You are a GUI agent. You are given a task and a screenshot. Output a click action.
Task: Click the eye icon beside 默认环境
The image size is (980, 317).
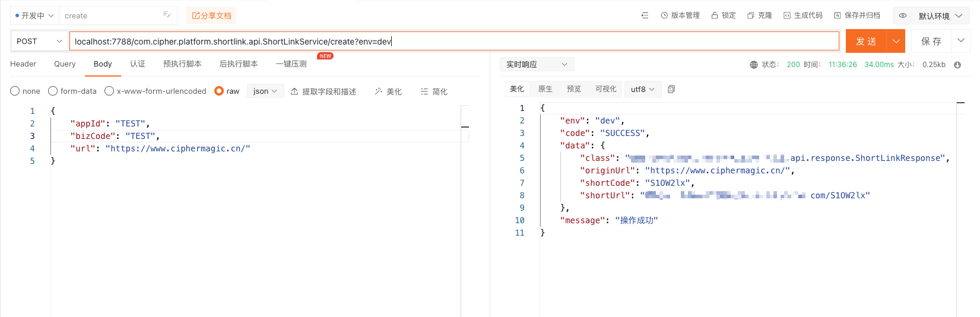pos(903,15)
